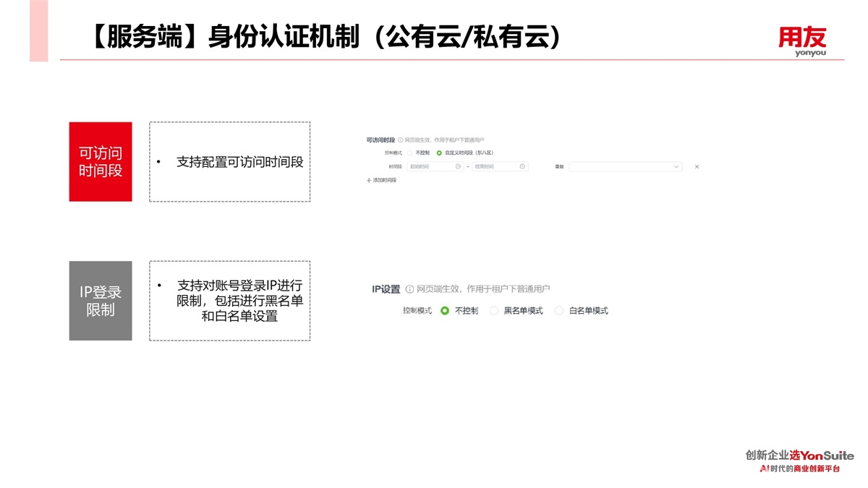Image resolution: width=868 pixels, height=488 pixels.
Task: Choose 白名单模式 radio option
Action: click(559, 311)
